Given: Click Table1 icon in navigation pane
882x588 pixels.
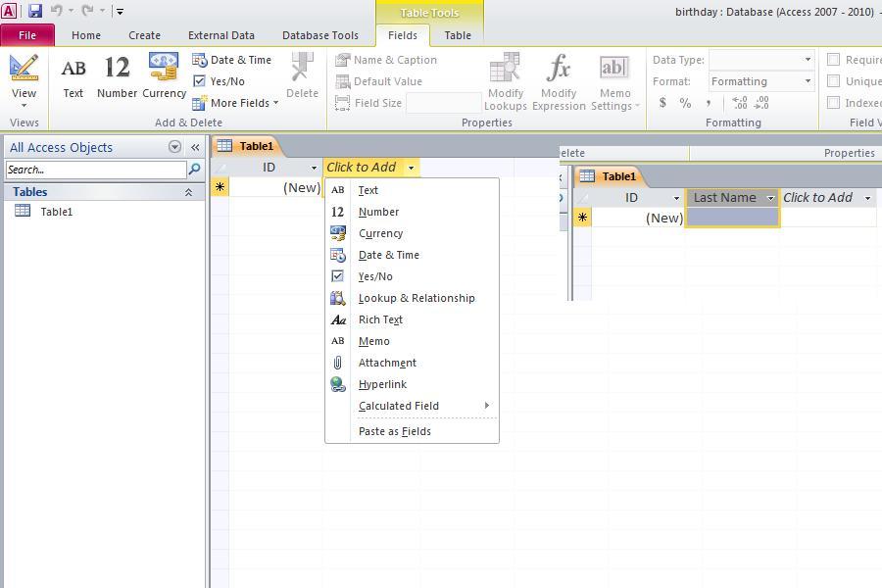Looking at the screenshot, I should 23,211.
